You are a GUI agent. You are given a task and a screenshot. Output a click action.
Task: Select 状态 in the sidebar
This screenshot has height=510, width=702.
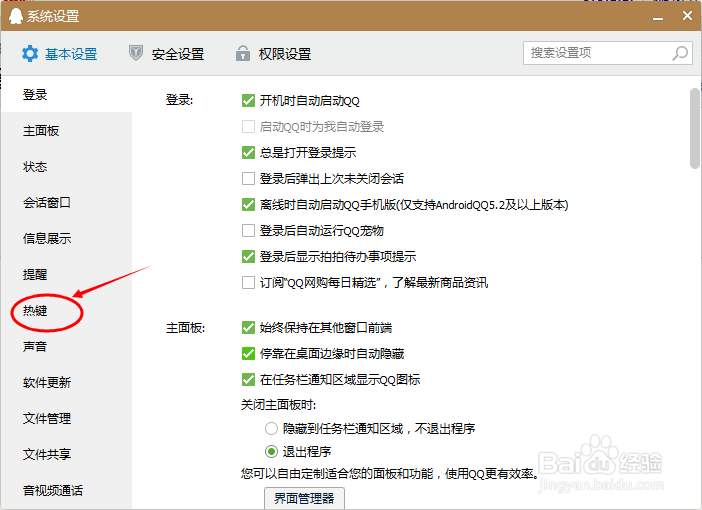(x=67, y=167)
